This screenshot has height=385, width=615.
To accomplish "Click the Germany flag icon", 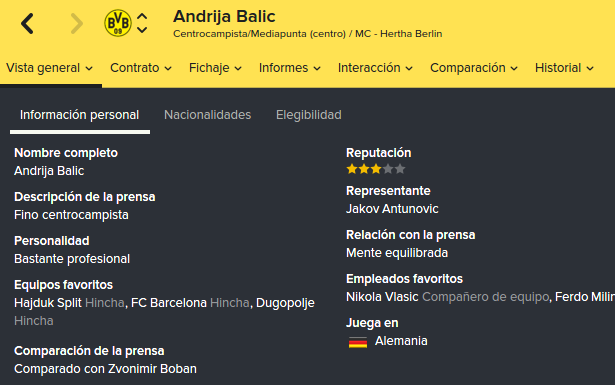I will click(358, 342).
